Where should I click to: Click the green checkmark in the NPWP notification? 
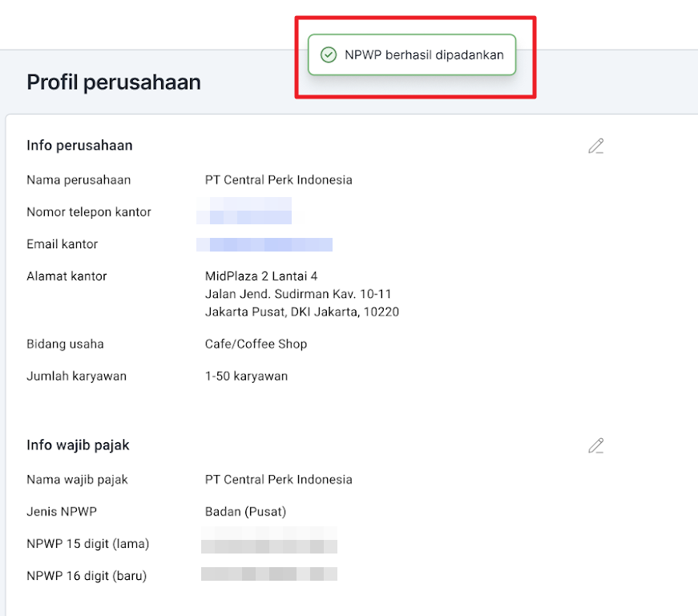point(329,54)
